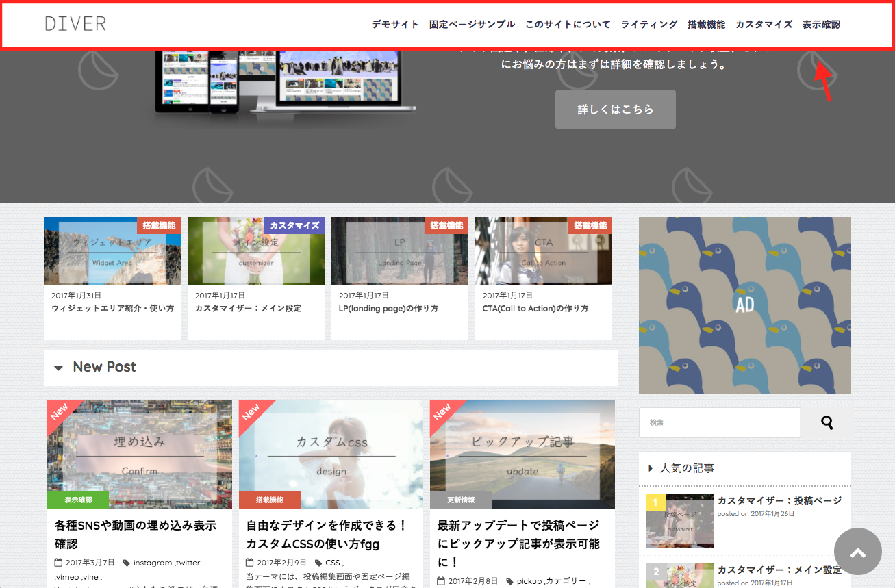895x588 pixels.
Task: Open 最新アップデートで投稿ページ post title
Action: (x=518, y=544)
